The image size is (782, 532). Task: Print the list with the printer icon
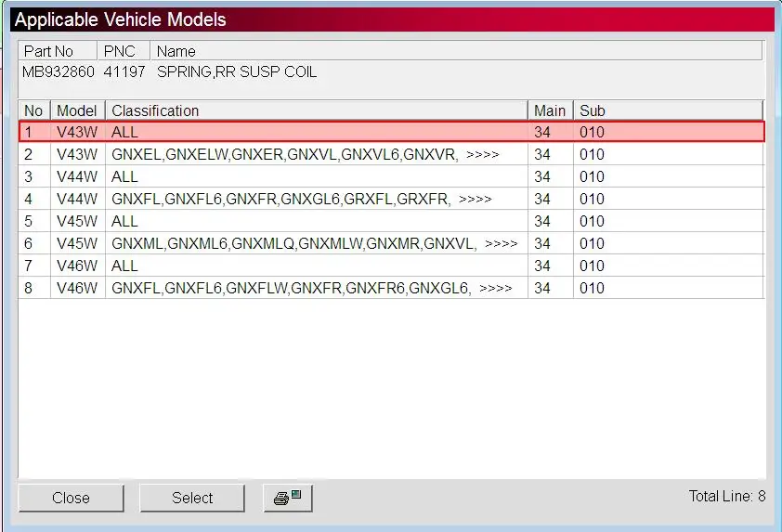point(288,498)
